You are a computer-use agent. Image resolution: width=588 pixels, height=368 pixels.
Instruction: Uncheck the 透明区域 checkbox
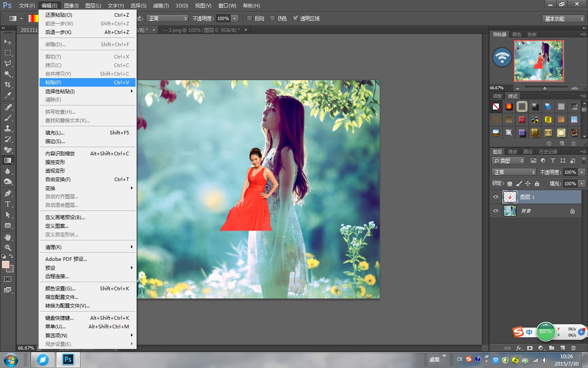pyautogui.click(x=296, y=18)
